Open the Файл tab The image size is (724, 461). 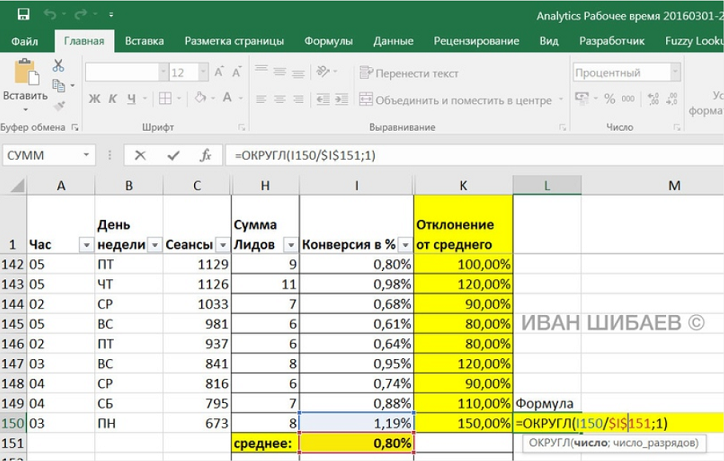[x=24, y=42]
